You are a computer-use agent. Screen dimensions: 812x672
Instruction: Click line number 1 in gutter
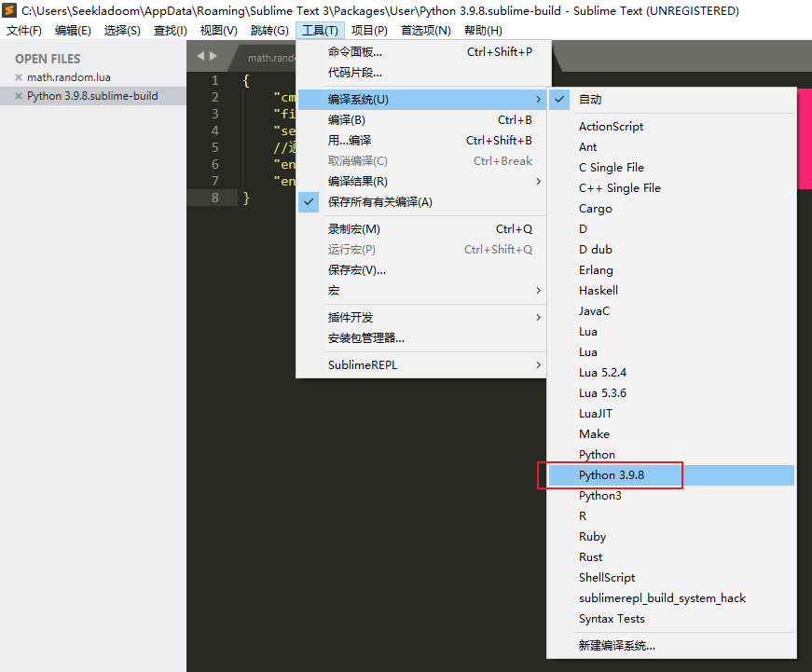pos(215,81)
